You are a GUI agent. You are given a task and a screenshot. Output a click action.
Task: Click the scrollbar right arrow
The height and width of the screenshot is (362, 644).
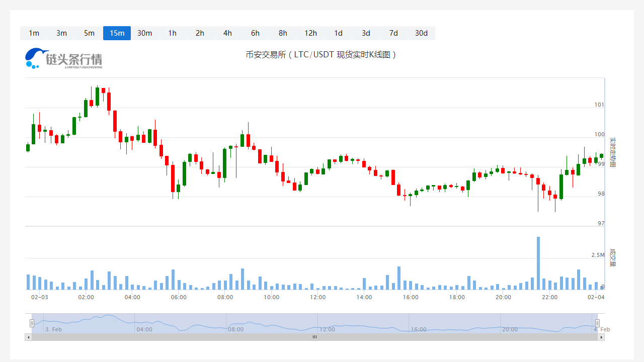[x=601, y=337]
